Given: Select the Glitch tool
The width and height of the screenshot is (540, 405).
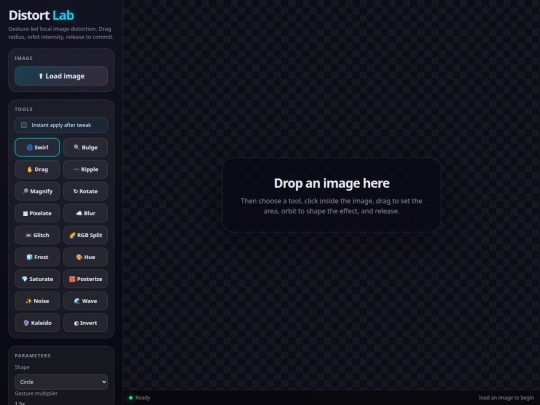Looking at the screenshot, I should [x=37, y=235].
